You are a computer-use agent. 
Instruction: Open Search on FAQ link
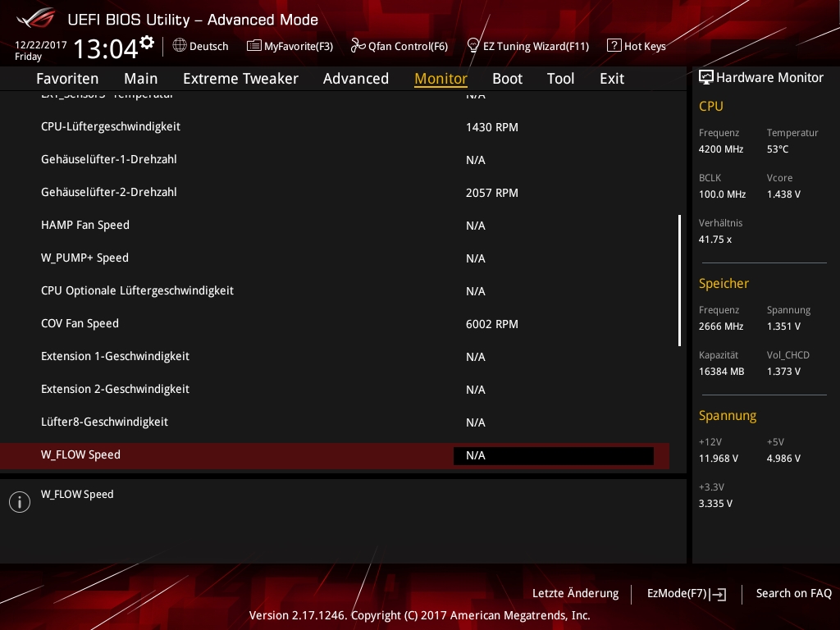click(793, 593)
